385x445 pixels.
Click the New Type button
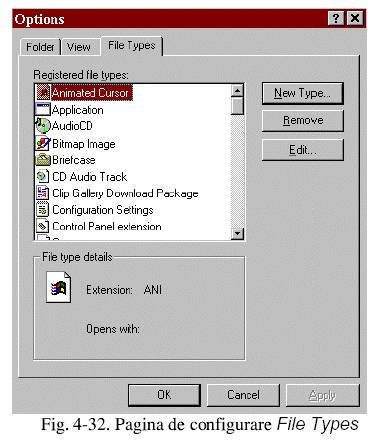(303, 93)
